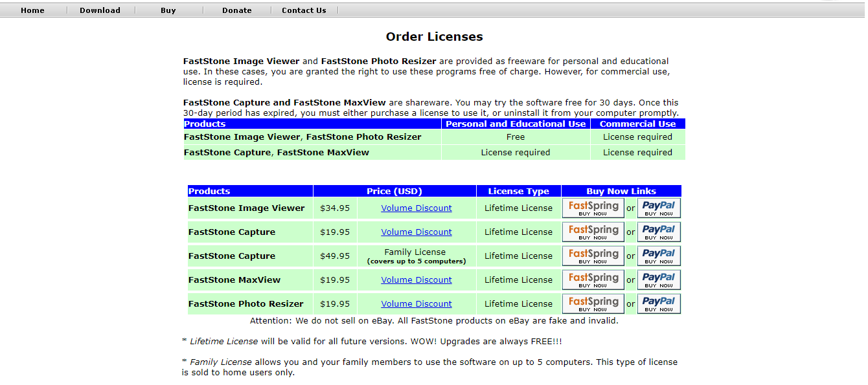Click the Order Licenses heading
Image resolution: width=868 pixels, height=385 pixels.
[x=434, y=37]
